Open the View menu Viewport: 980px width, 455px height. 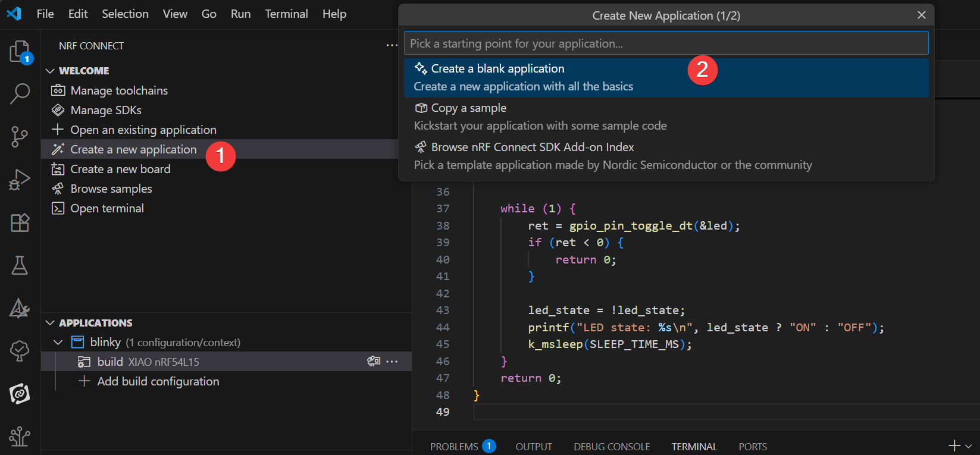point(175,14)
